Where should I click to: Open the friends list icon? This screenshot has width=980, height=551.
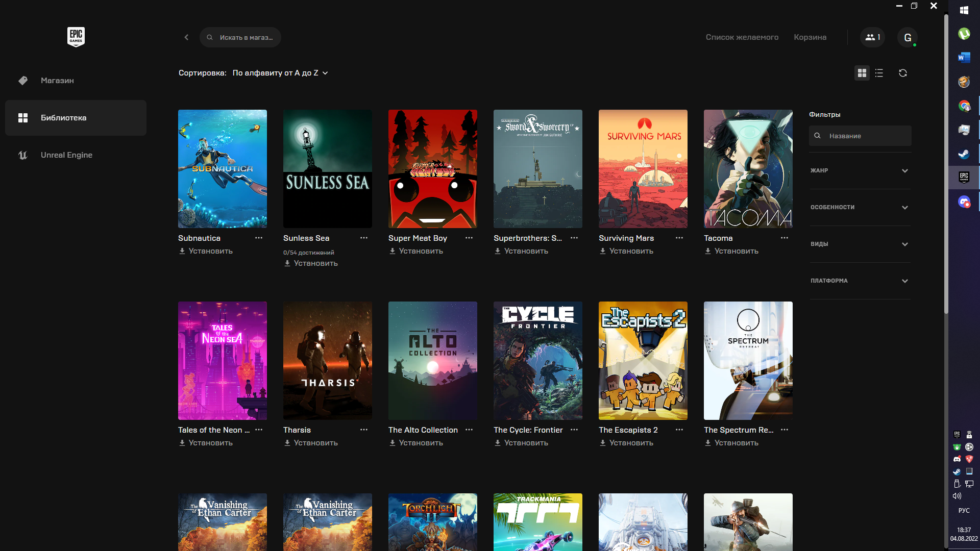[872, 37]
